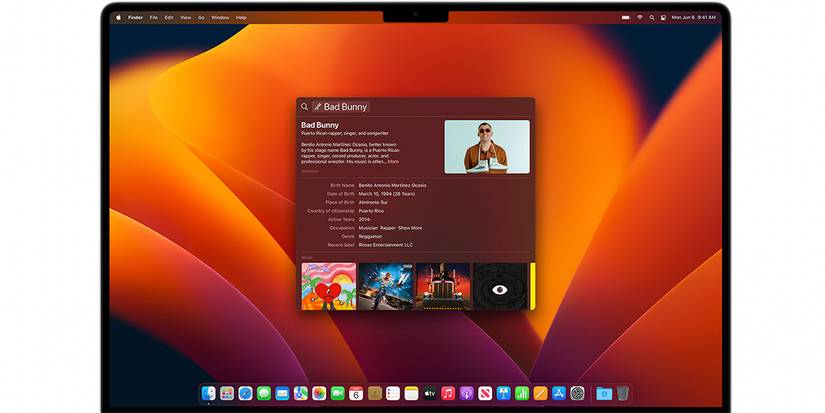Click date of birth March 10, 1994
Image resolution: width=825 pixels, height=413 pixels.
pos(387,194)
